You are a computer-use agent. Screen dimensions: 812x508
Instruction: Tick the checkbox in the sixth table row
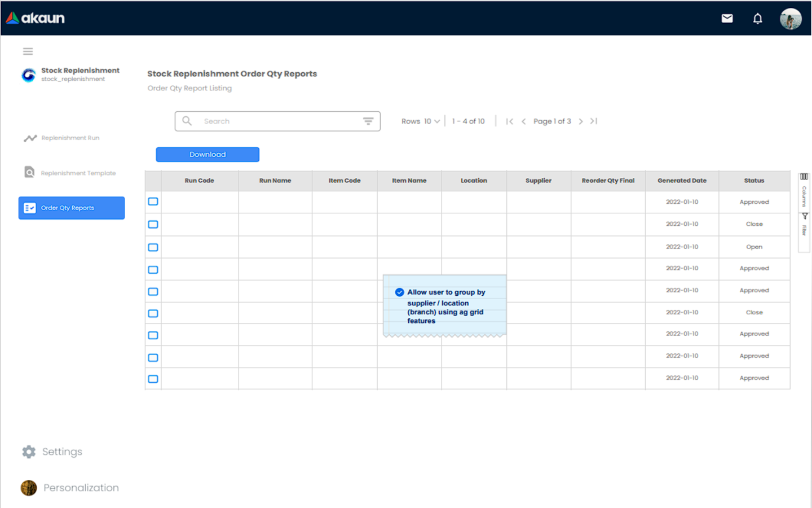(x=153, y=314)
